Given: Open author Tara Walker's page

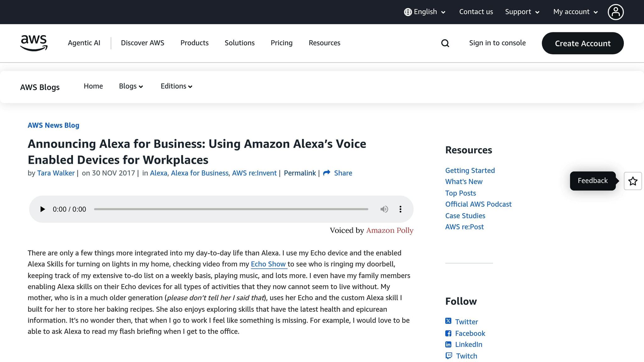Looking at the screenshot, I should tap(56, 173).
